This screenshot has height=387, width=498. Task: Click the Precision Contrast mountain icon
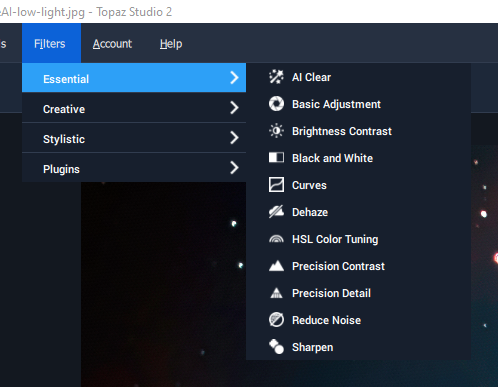click(276, 266)
